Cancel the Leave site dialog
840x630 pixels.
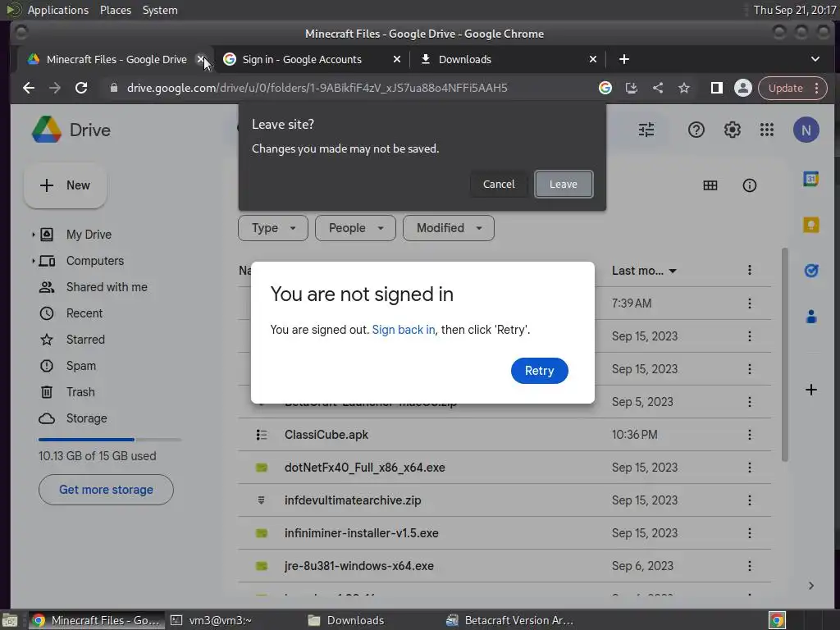click(x=498, y=184)
